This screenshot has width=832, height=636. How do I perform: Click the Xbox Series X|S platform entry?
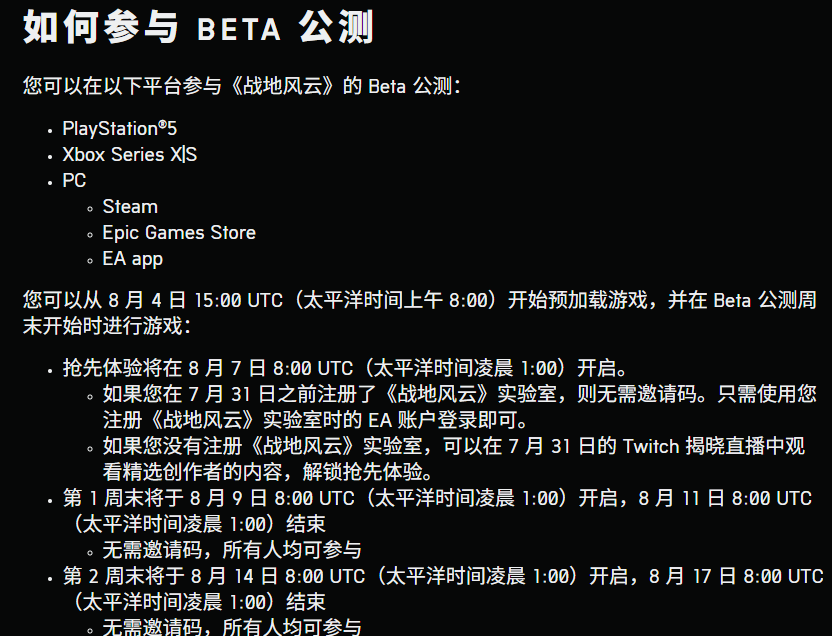pos(129,154)
